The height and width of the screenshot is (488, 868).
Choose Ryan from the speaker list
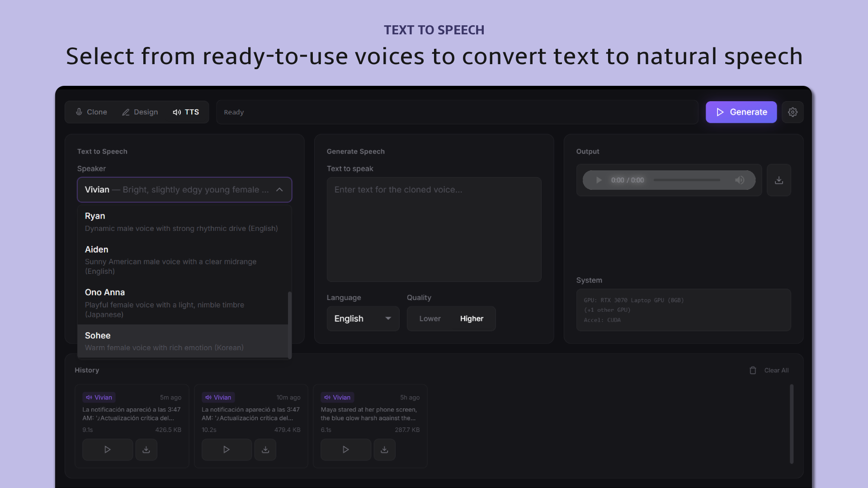click(x=183, y=222)
